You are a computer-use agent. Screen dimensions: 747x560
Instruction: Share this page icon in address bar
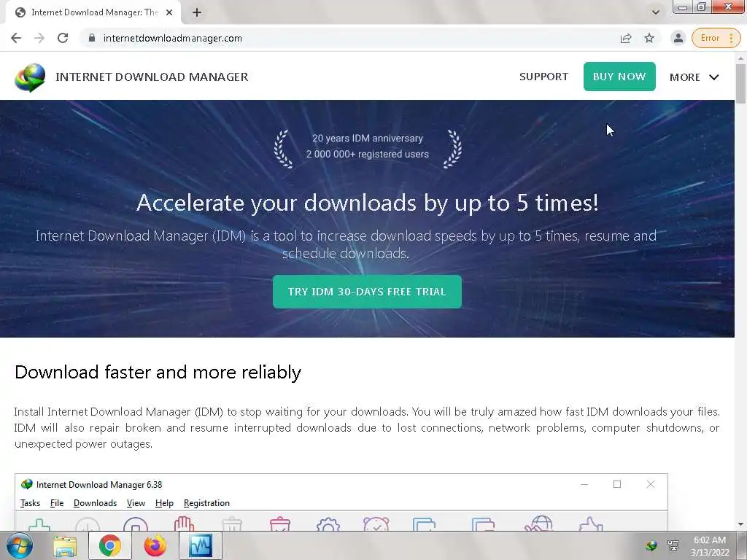click(x=626, y=38)
